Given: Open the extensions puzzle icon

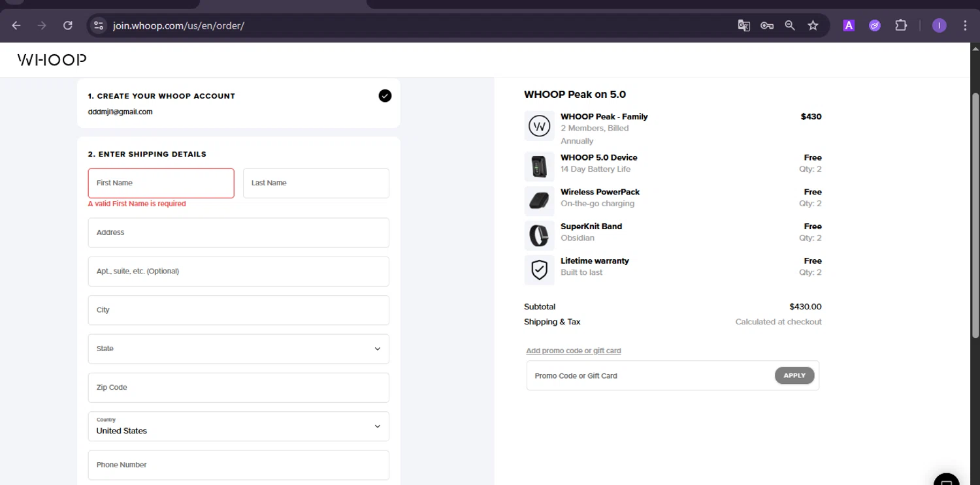Looking at the screenshot, I should pyautogui.click(x=901, y=25).
